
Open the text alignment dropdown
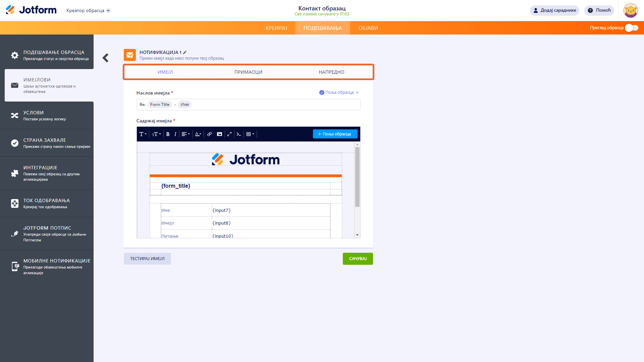(185, 134)
